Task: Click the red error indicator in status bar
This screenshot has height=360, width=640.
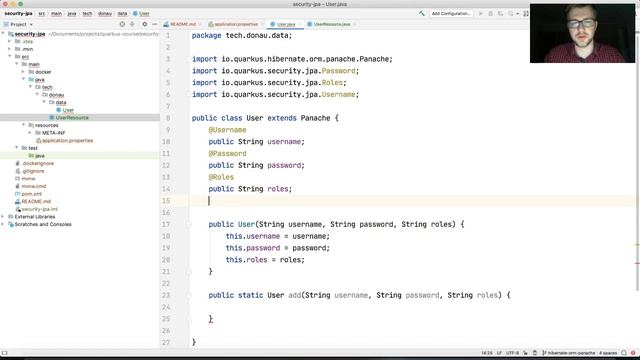Action: (633, 353)
